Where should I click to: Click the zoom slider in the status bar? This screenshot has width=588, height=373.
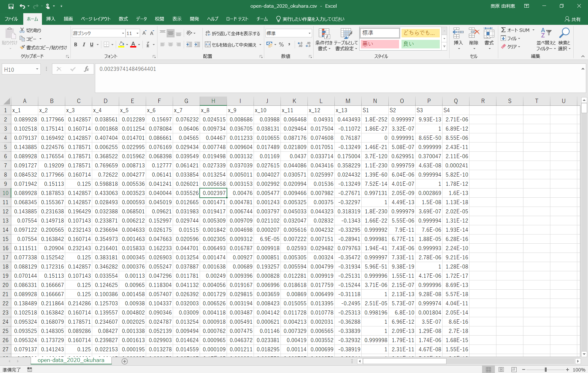(545, 370)
